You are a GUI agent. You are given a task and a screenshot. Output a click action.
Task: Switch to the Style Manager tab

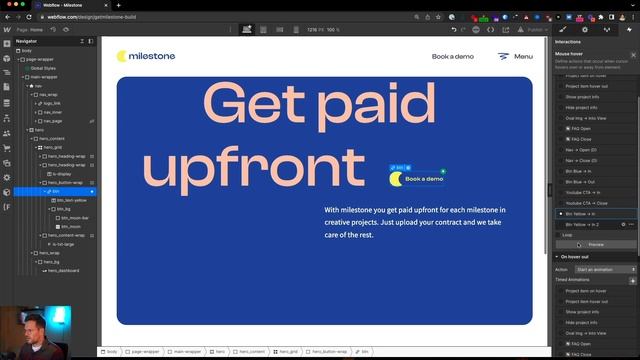tap(607, 29)
